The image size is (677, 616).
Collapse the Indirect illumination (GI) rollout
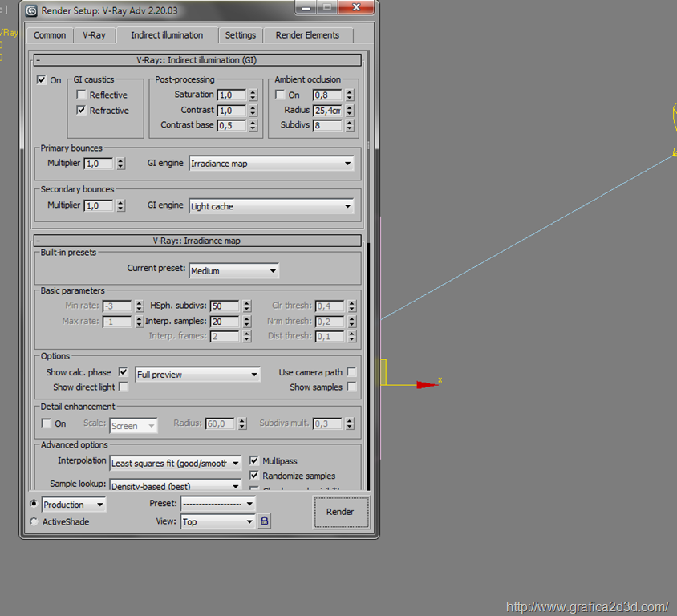click(197, 60)
